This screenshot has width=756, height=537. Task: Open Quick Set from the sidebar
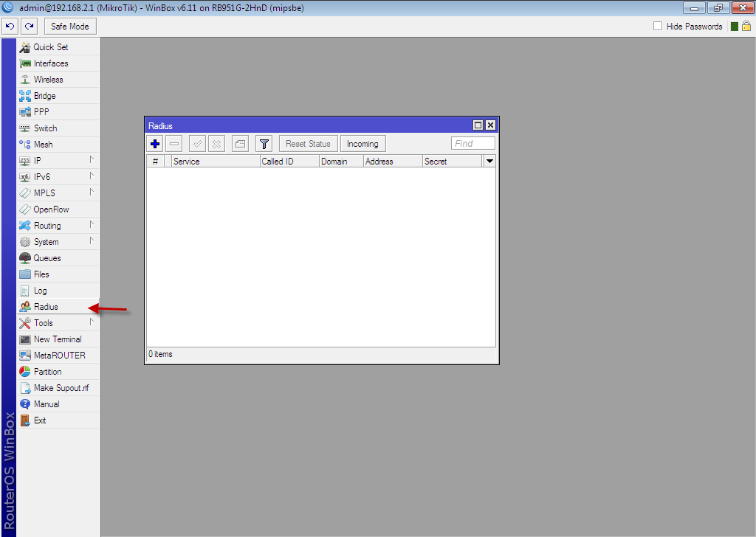click(58, 47)
